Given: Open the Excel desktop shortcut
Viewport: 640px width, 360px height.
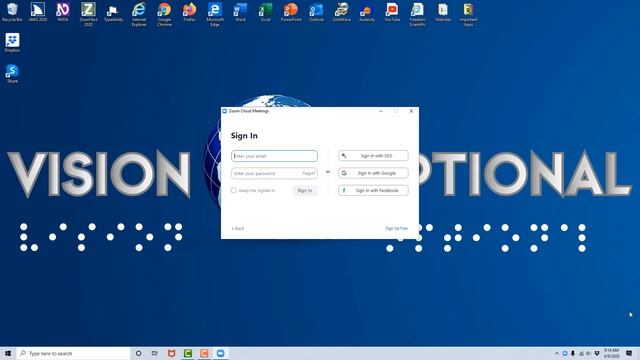Looking at the screenshot, I should tap(265, 12).
